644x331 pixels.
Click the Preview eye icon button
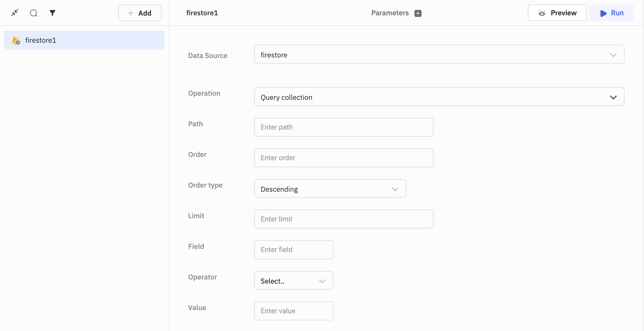coord(542,12)
